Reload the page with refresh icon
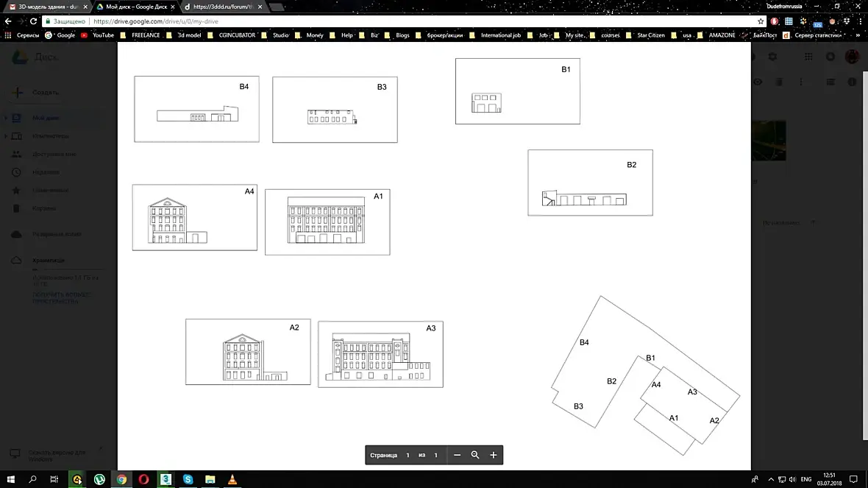The width and height of the screenshot is (868, 488). [x=33, y=21]
